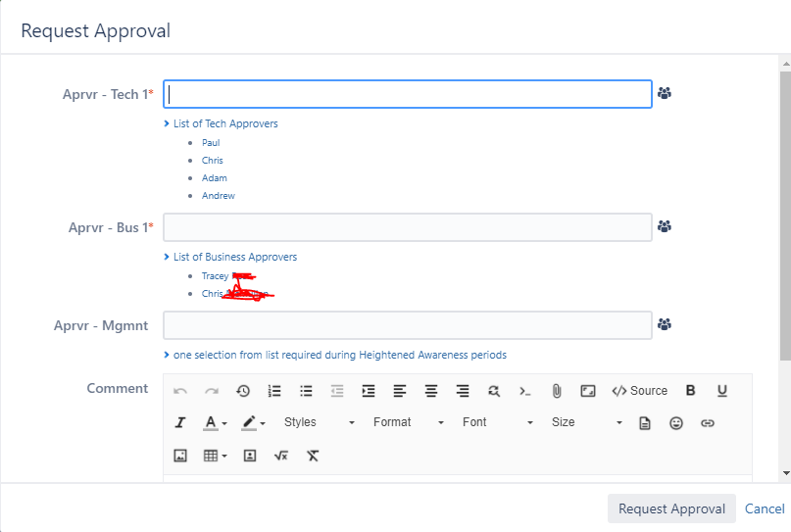This screenshot has height=532, width=791.
Task: Collapse List of Tech Approvers
Action: tap(221, 123)
